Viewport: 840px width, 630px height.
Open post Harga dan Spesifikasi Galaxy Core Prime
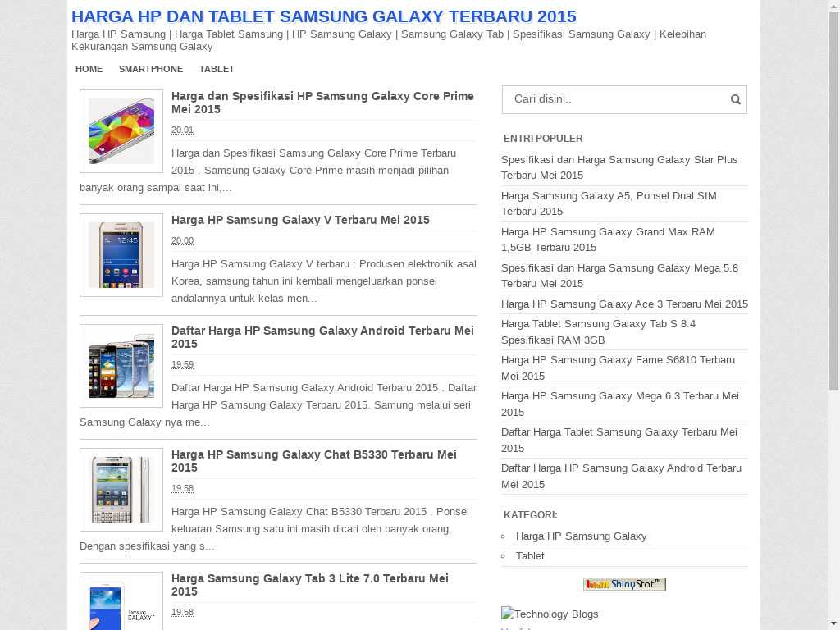pos(322,103)
